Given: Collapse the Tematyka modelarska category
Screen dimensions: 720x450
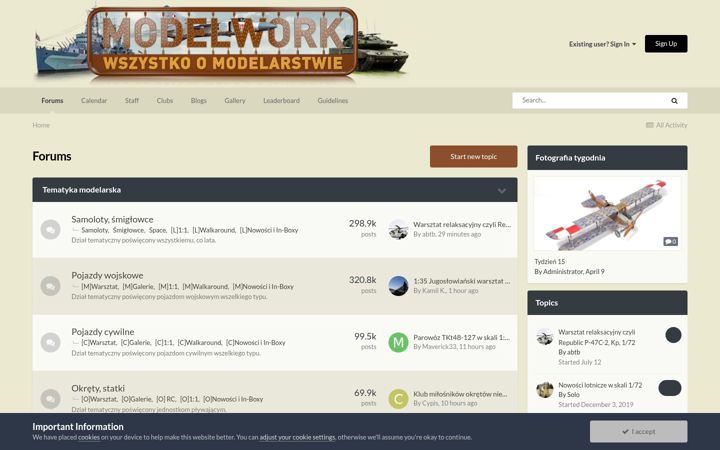Looking at the screenshot, I should (x=502, y=191).
